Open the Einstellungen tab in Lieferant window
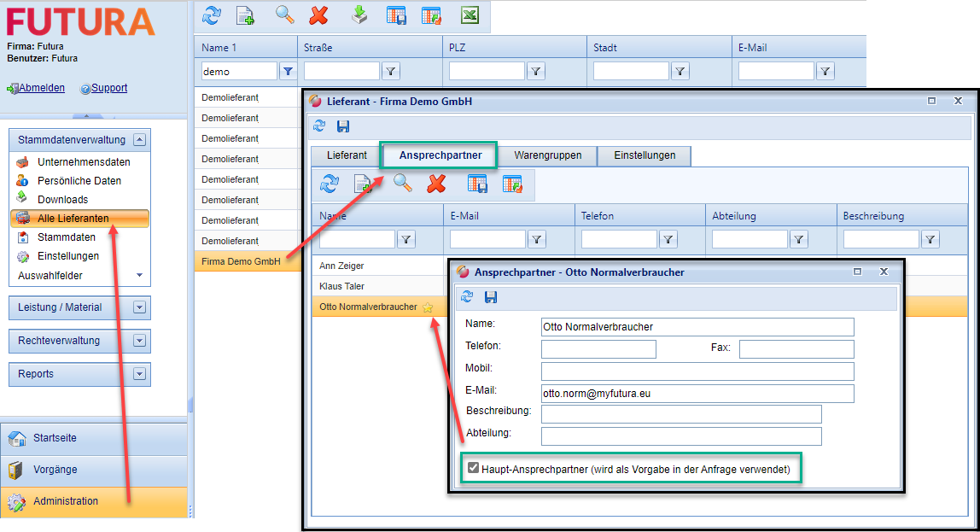This screenshot has height=532, width=980. pyautogui.click(x=644, y=155)
